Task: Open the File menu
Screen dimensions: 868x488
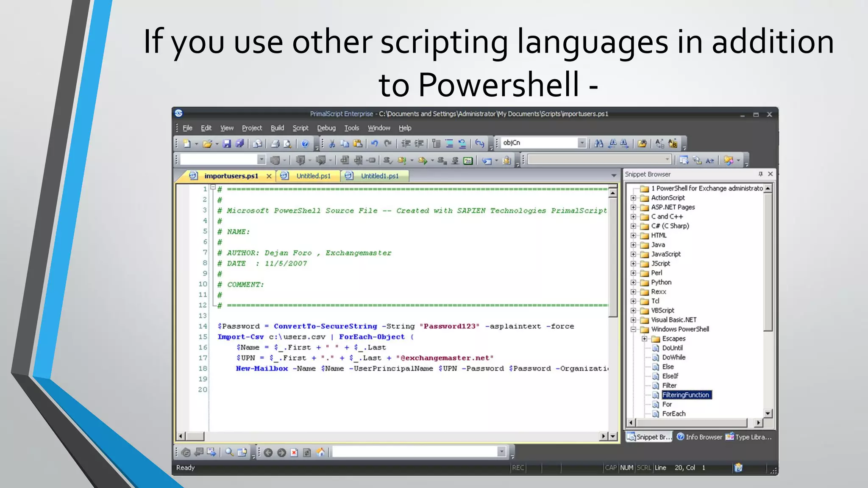Action: [187, 128]
